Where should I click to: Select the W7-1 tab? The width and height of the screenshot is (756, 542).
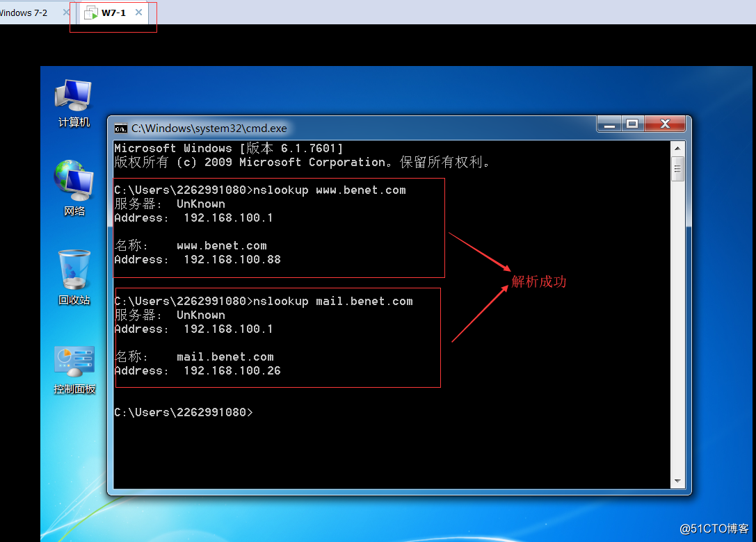click(113, 13)
